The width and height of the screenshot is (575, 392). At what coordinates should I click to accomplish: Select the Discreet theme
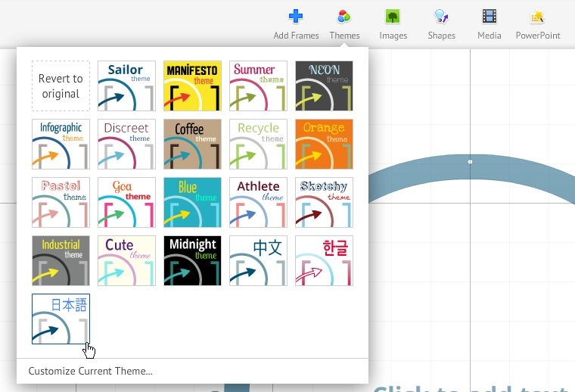126,144
